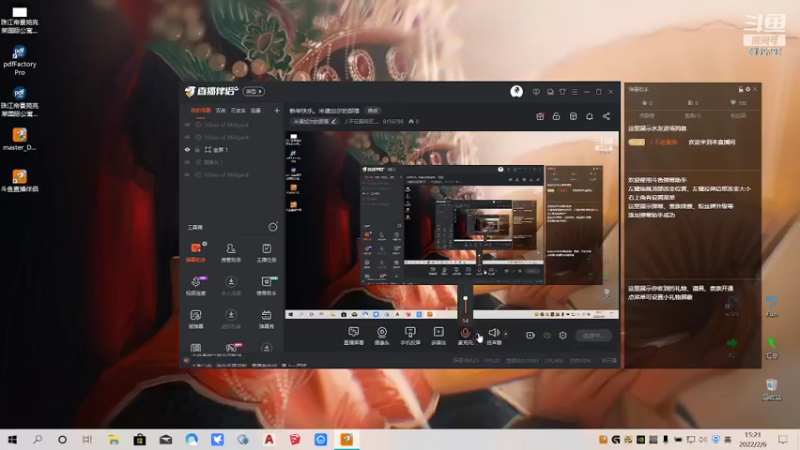Viewport: 800px width, 450px height.
Task: Open the shop icon above preview
Action: [x=573, y=116]
